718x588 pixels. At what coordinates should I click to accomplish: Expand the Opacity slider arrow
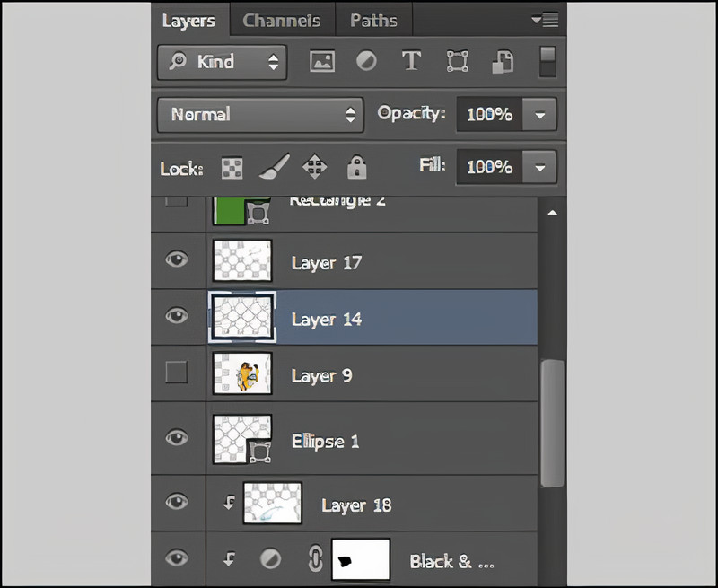coord(539,115)
